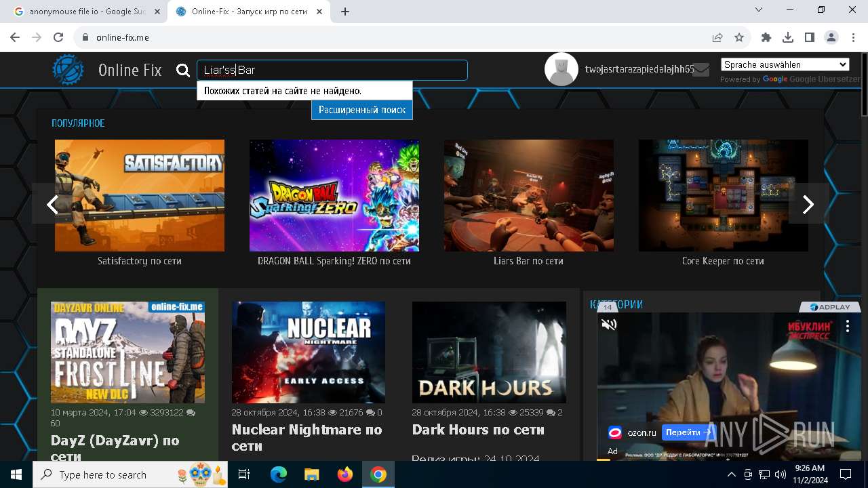The width and height of the screenshot is (868, 488).
Task: Open the messages envelope icon
Action: (701, 70)
